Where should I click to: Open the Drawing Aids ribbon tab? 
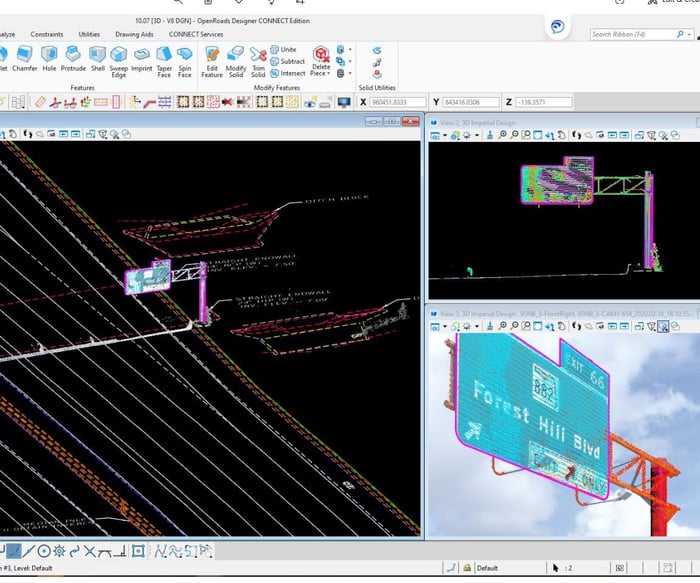134,34
